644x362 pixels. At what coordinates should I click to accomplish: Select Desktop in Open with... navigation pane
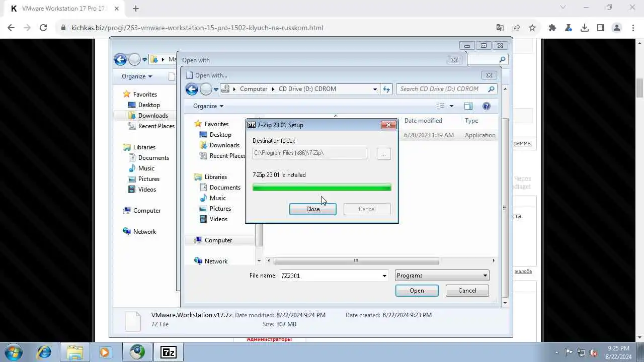pyautogui.click(x=220, y=135)
